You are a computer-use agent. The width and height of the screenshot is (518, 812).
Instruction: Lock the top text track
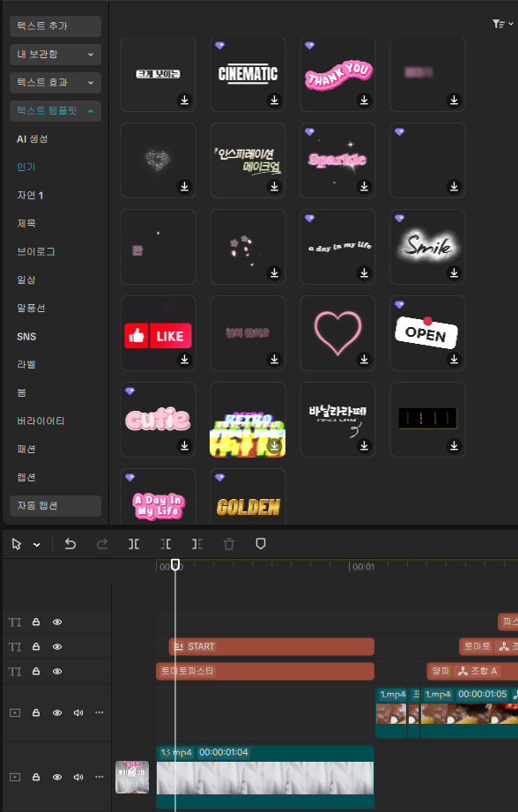36,622
